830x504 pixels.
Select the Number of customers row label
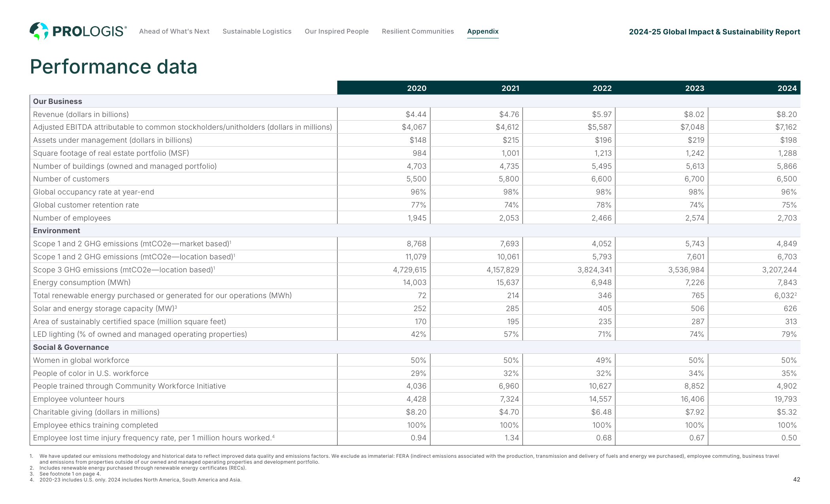(71, 179)
